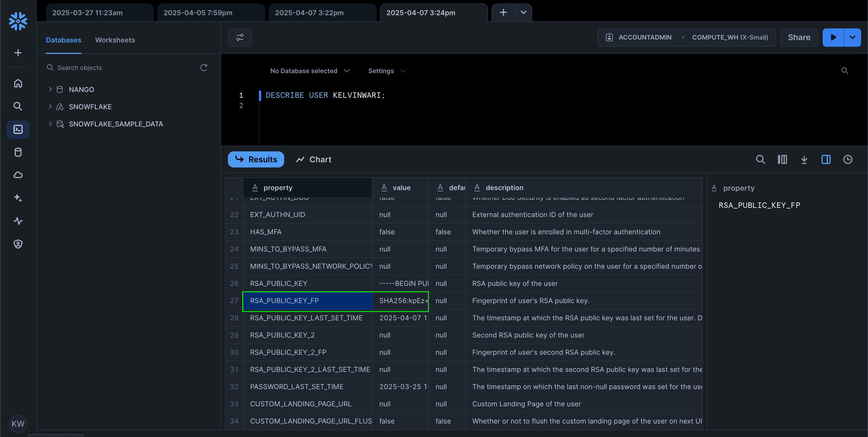This screenshot has width=868, height=437.
Task: Switch to the Worksheets tab
Action: (115, 40)
